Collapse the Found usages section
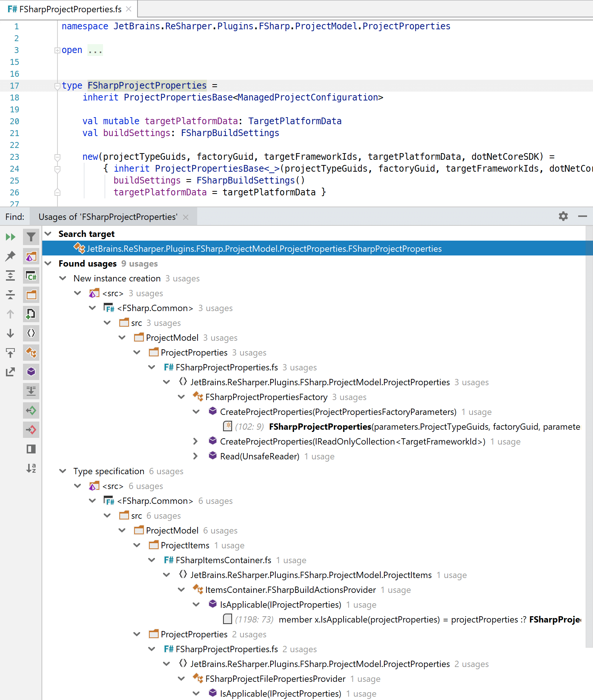Image resolution: width=593 pixels, height=700 pixels. 48,263
